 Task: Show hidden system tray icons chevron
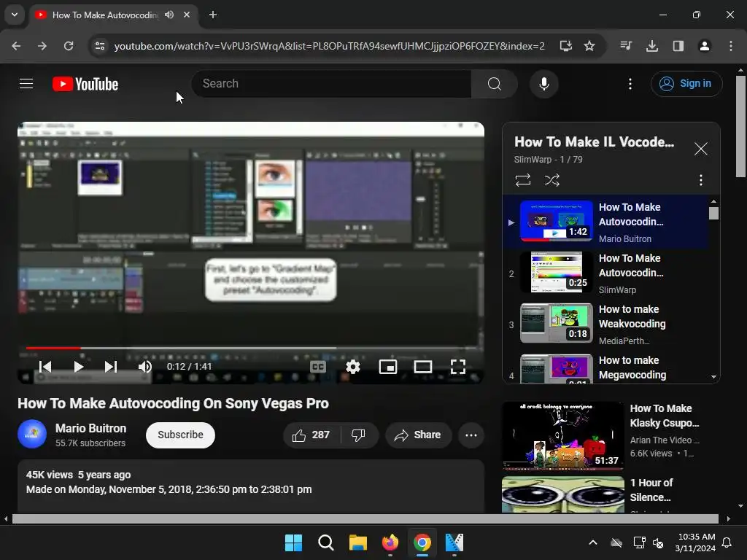(592, 542)
